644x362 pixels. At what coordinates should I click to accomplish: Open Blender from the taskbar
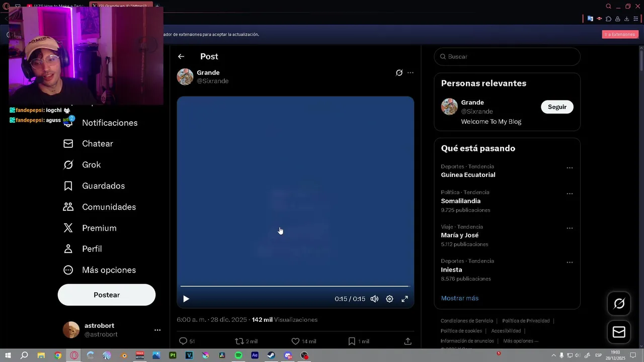point(124,355)
